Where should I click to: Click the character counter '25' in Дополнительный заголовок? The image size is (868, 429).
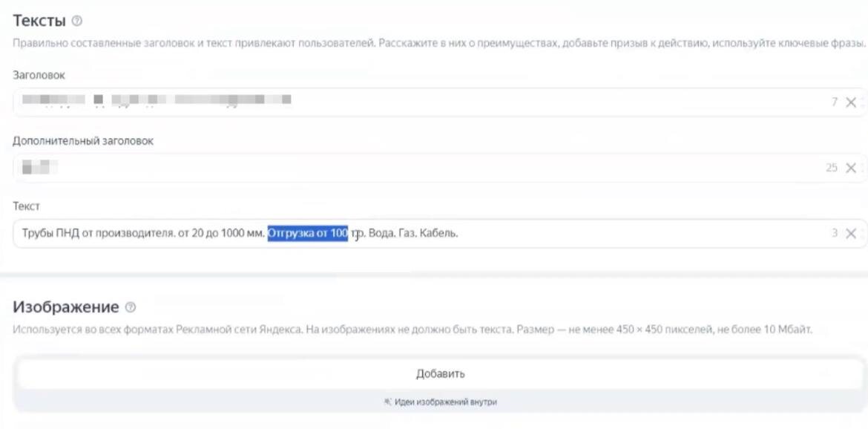pos(832,168)
